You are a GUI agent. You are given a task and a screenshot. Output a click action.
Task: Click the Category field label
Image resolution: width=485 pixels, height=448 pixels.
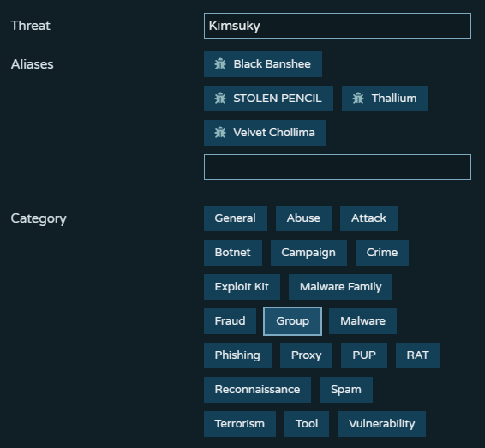(x=39, y=219)
